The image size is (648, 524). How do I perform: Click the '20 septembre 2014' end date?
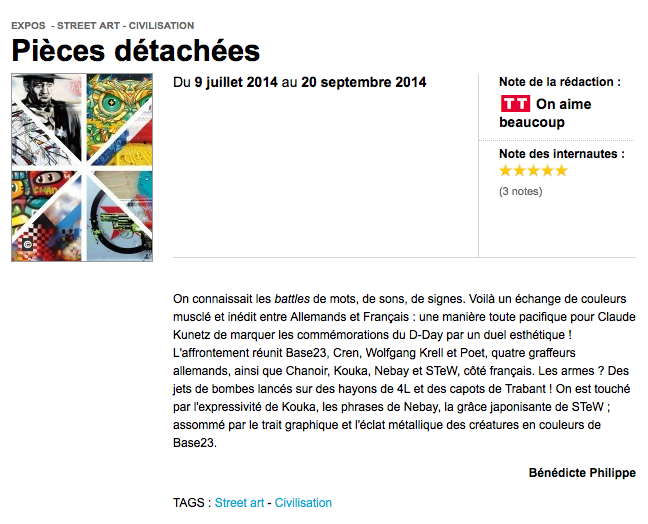click(364, 82)
